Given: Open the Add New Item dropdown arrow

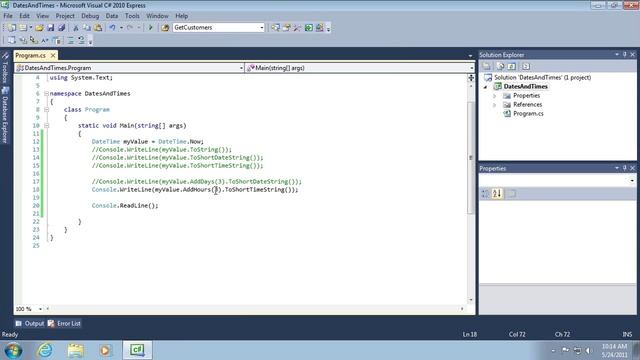Looking at the screenshot, I should tap(31, 28).
